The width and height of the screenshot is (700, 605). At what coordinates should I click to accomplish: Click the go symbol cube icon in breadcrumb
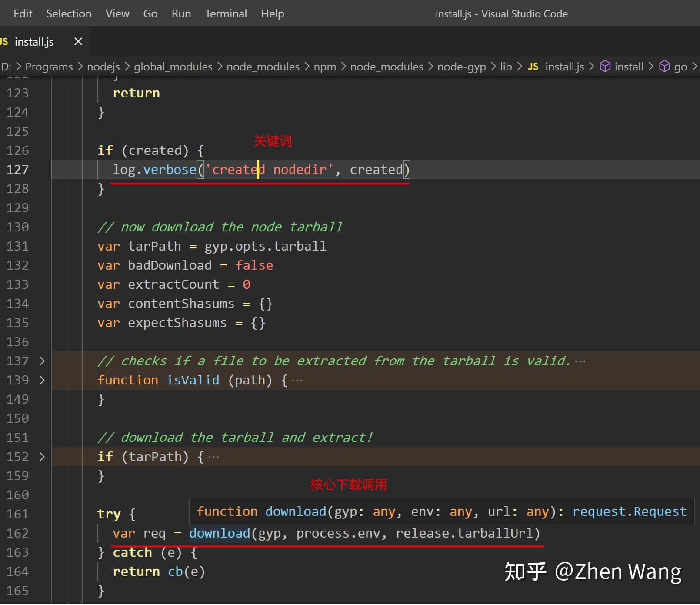click(664, 67)
